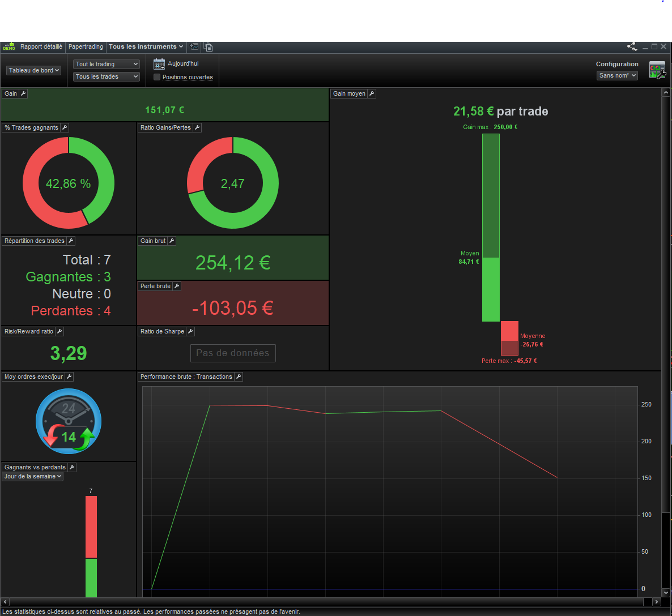Open Répartition des trades wrench settings
672x616 pixels.
click(71, 241)
